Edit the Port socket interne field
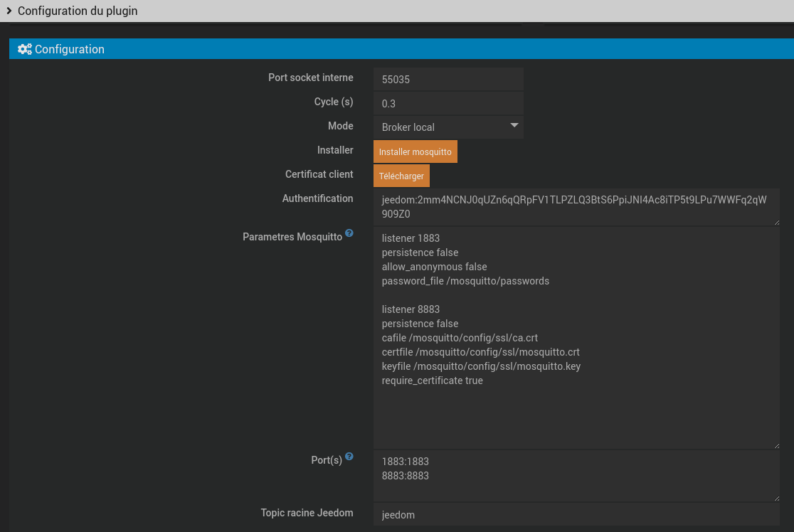Screen dimensions: 794x532 [x=448, y=80]
